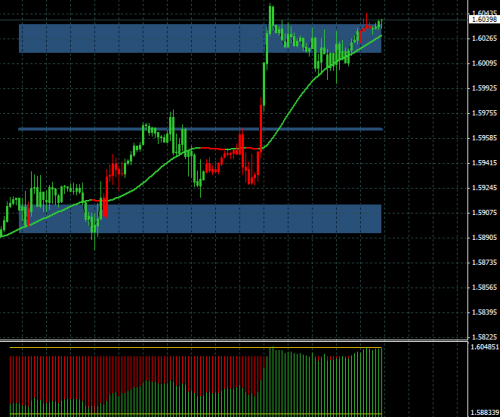Click the 1.59585 price axis label
This screenshot has height=417, width=500.
click(484, 138)
